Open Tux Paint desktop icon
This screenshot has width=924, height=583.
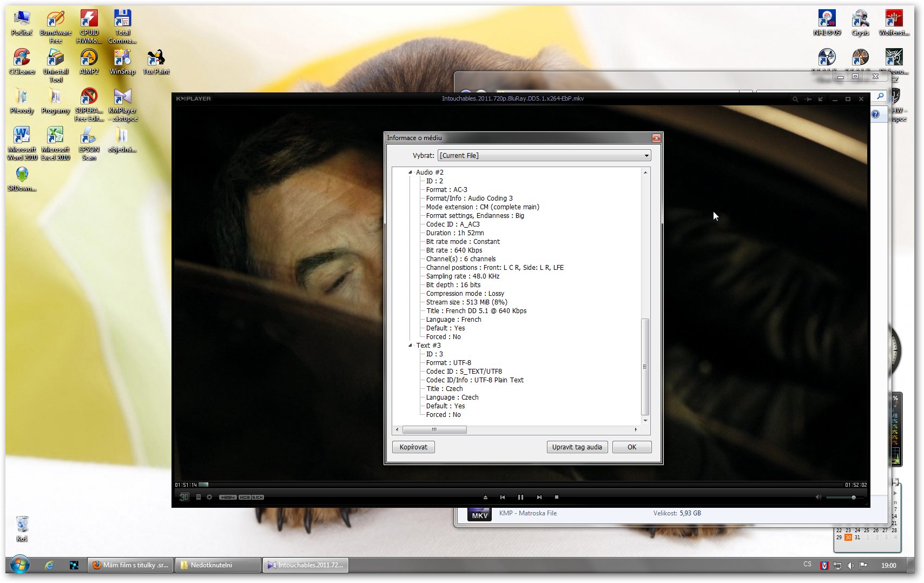[156, 62]
